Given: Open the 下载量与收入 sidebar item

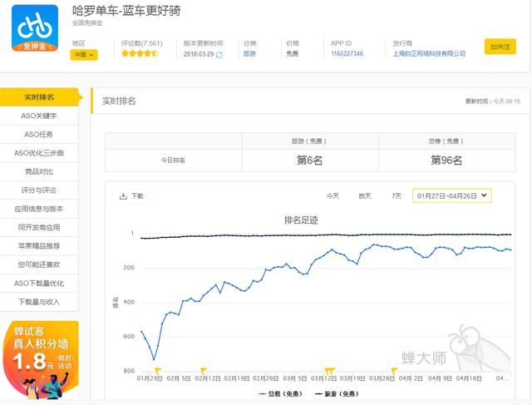Looking at the screenshot, I should click(x=39, y=302).
